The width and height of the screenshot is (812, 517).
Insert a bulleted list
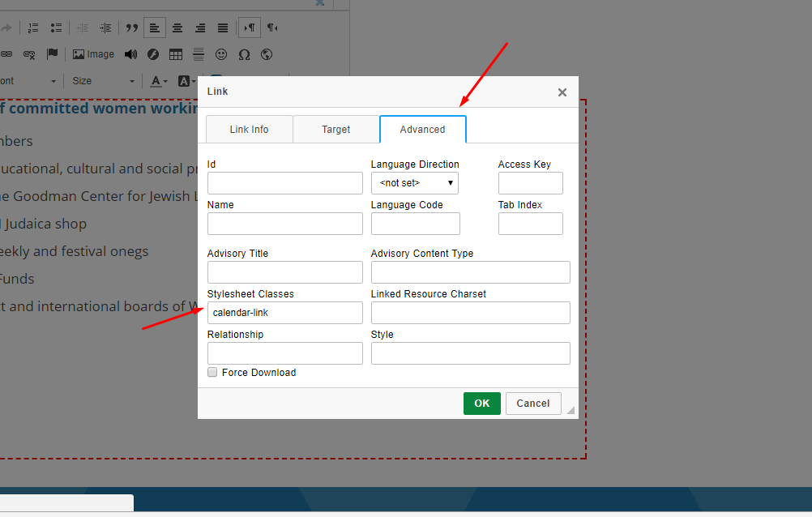coord(56,28)
